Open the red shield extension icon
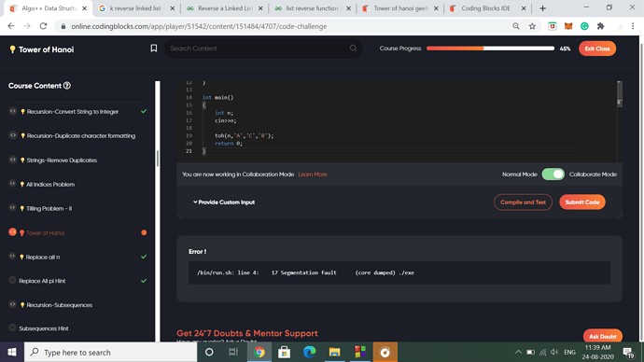Screen dimensions: 644x362 coord(553,26)
